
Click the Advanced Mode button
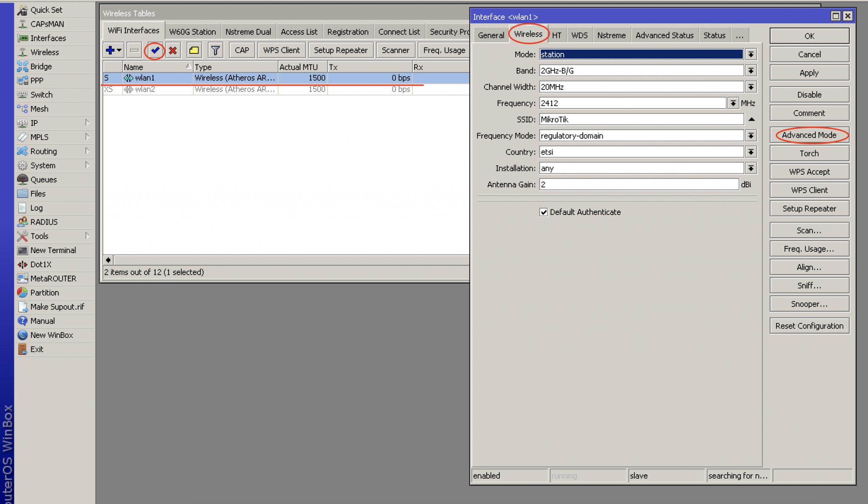point(809,135)
